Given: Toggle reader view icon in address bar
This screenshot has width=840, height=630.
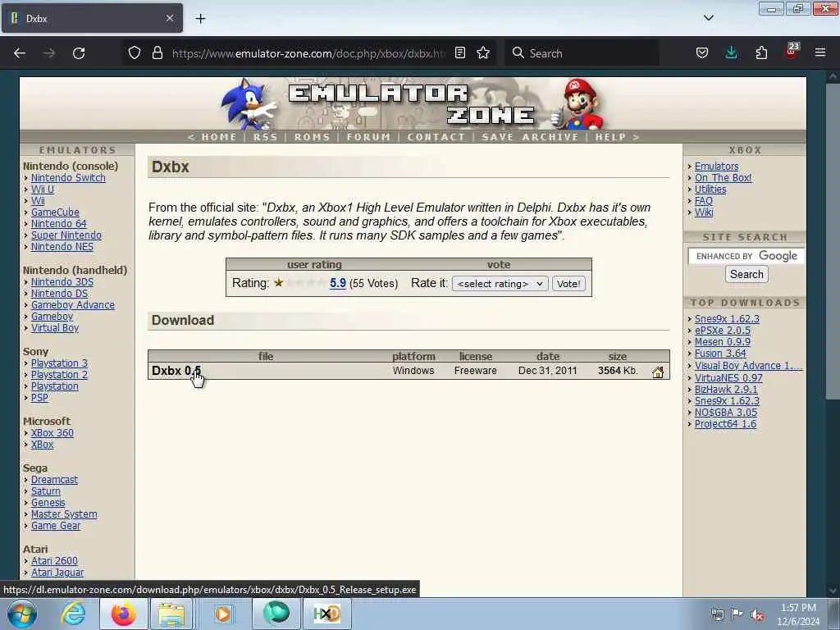Looking at the screenshot, I should click(459, 52).
